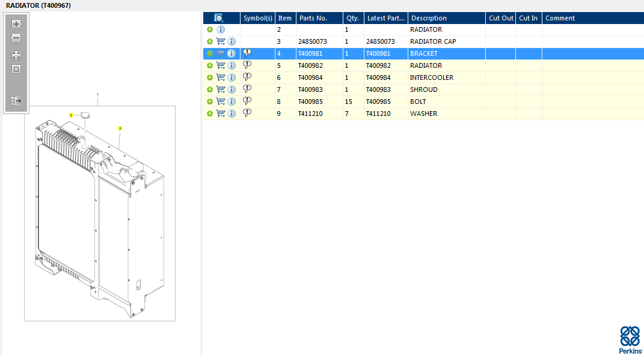Click callout 3 in the diagram
644x355 pixels.
71,115
